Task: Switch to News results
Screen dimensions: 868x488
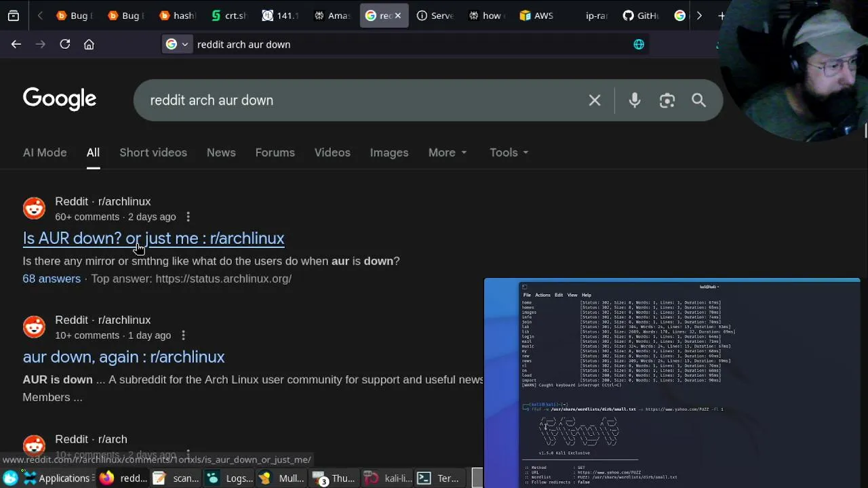Action: click(221, 152)
